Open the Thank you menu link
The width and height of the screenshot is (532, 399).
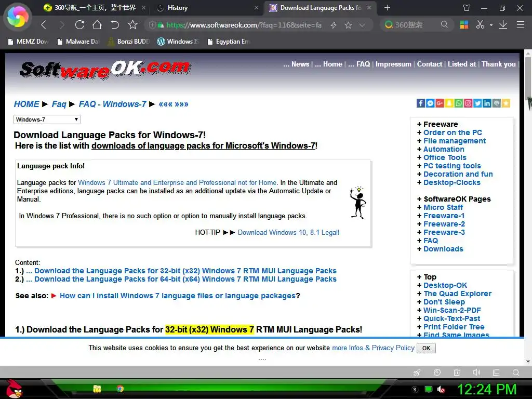(499, 64)
